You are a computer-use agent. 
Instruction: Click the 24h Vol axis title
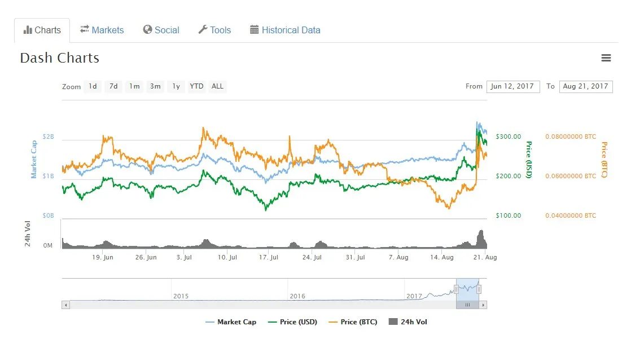tap(28, 234)
